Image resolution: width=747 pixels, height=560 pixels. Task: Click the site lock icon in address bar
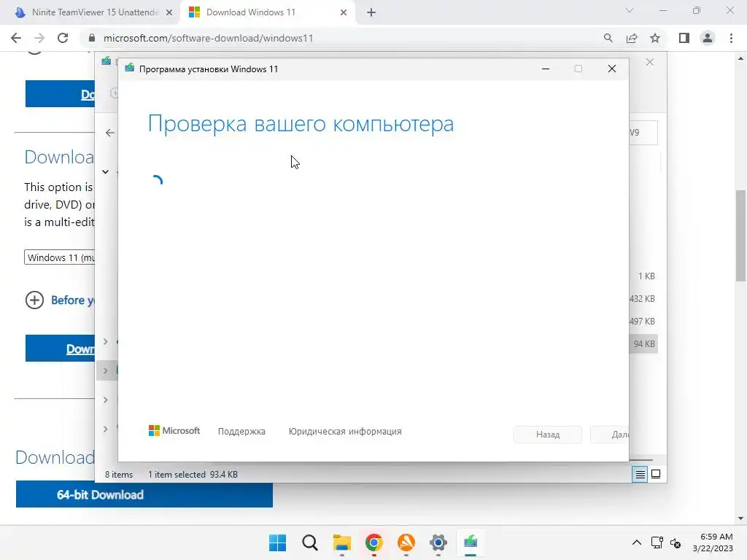[x=92, y=38]
